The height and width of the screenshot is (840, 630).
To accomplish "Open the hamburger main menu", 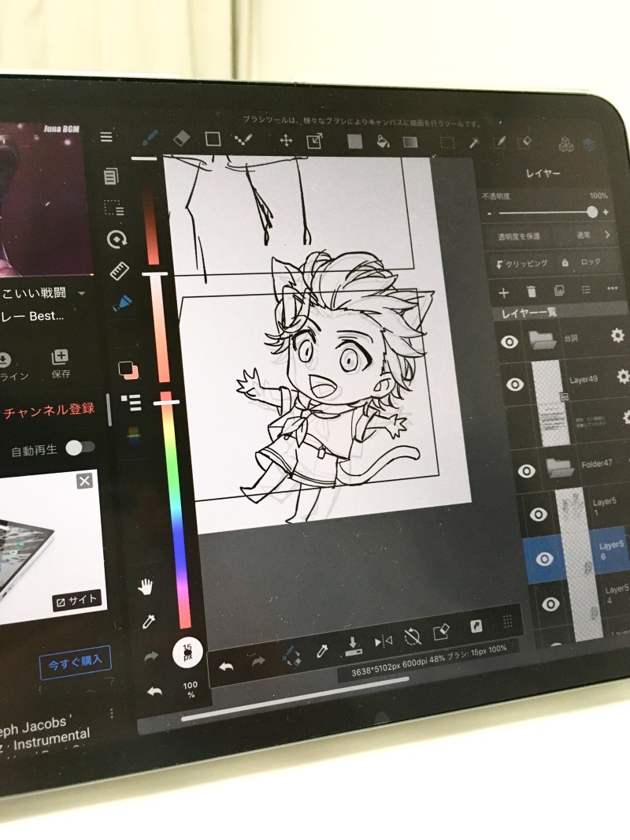I will coord(106,137).
